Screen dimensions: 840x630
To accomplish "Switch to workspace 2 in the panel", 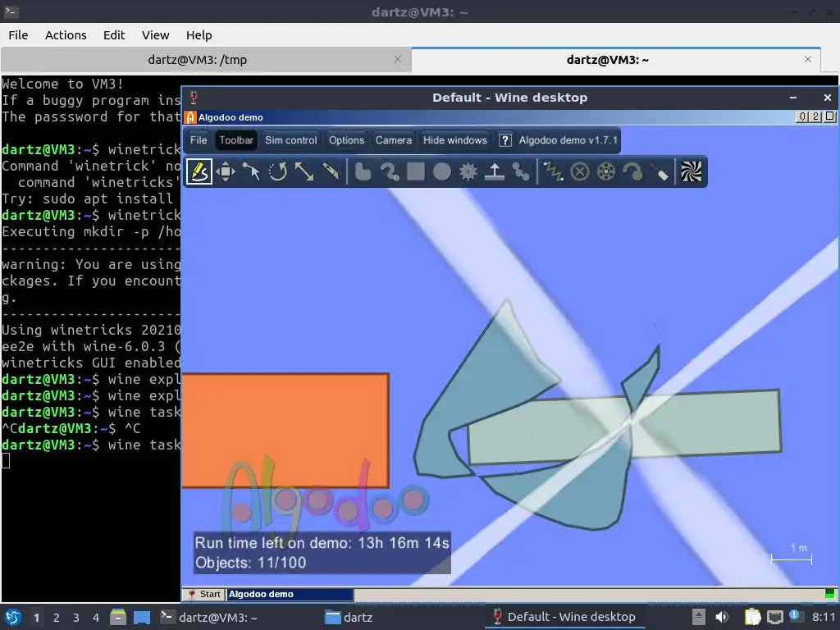I will click(x=57, y=618).
